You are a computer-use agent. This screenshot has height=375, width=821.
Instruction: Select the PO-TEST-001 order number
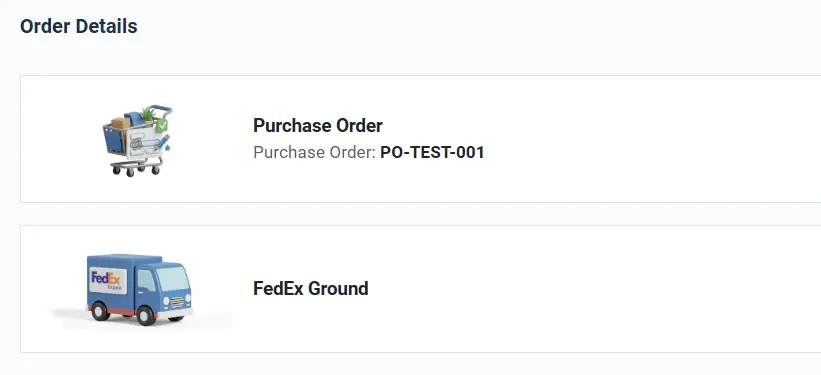click(432, 152)
